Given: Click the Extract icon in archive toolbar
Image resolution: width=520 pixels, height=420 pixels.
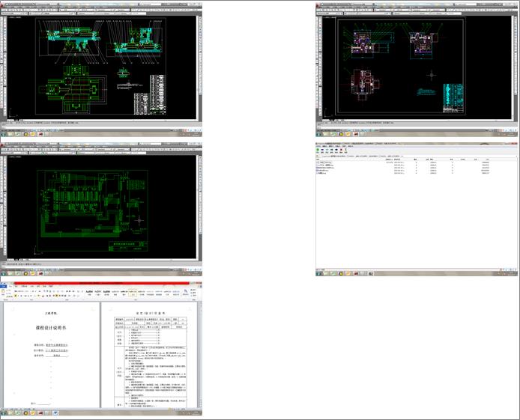Looking at the screenshot, I should (322, 150).
